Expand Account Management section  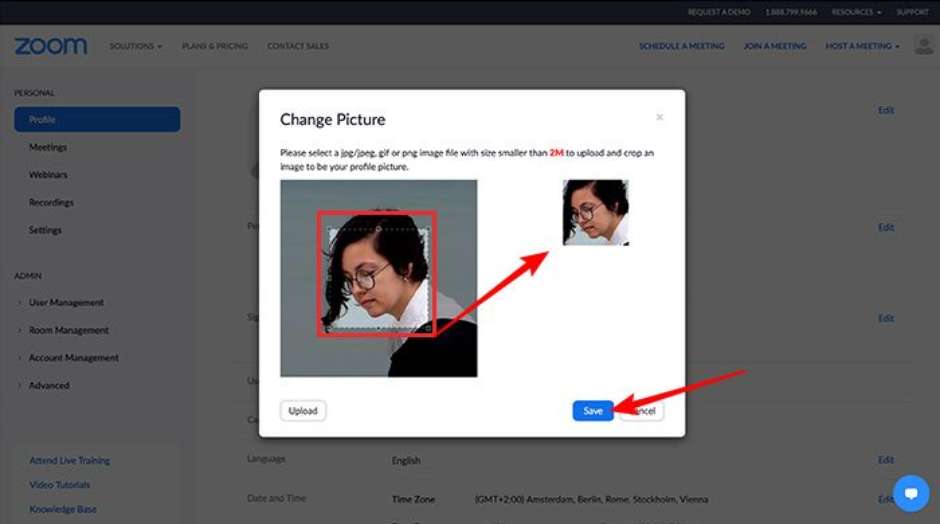pyautogui.click(x=73, y=358)
